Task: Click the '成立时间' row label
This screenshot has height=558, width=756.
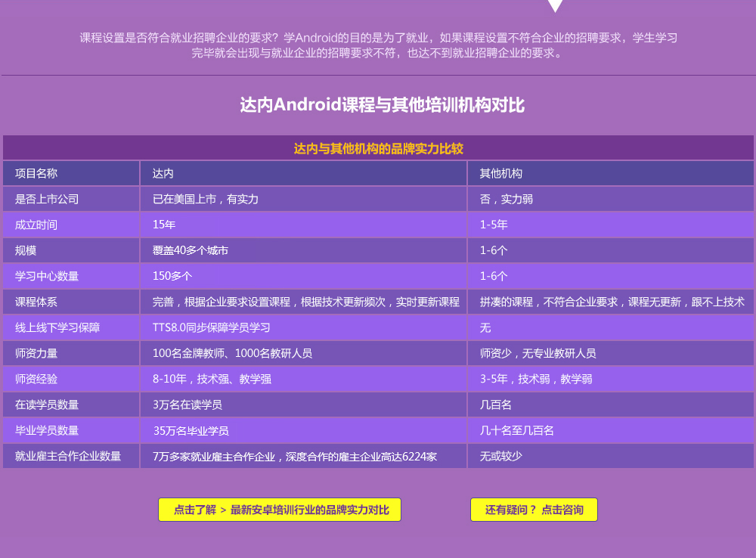Action: pos(36,225)
